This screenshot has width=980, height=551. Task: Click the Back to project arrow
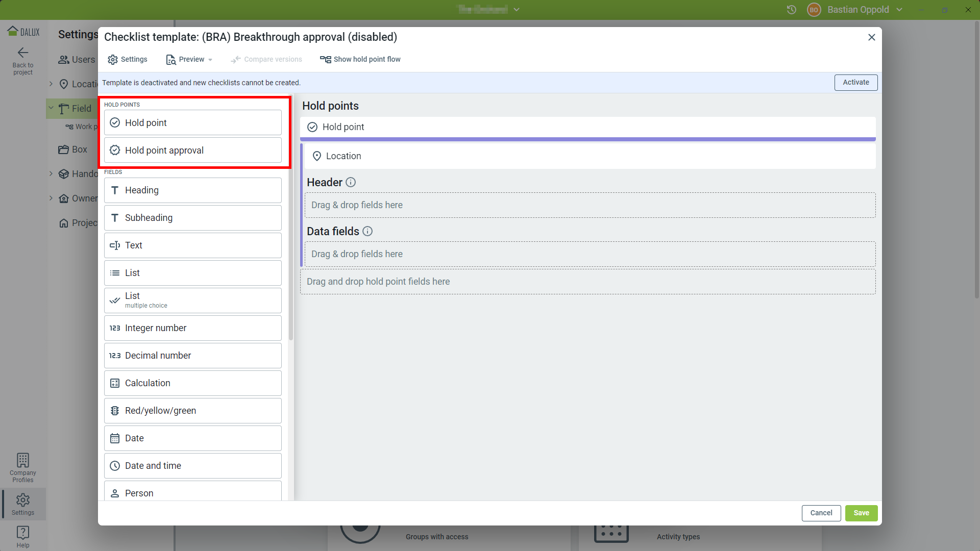(x=23, y=53)
